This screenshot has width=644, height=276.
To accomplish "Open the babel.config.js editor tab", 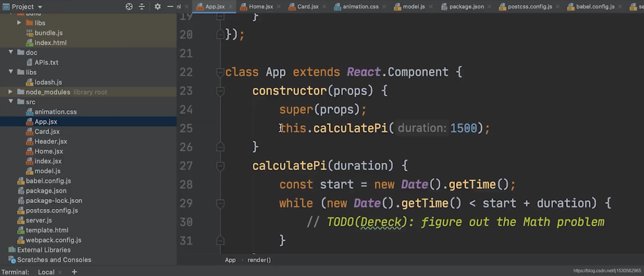I will click(595, 6).
